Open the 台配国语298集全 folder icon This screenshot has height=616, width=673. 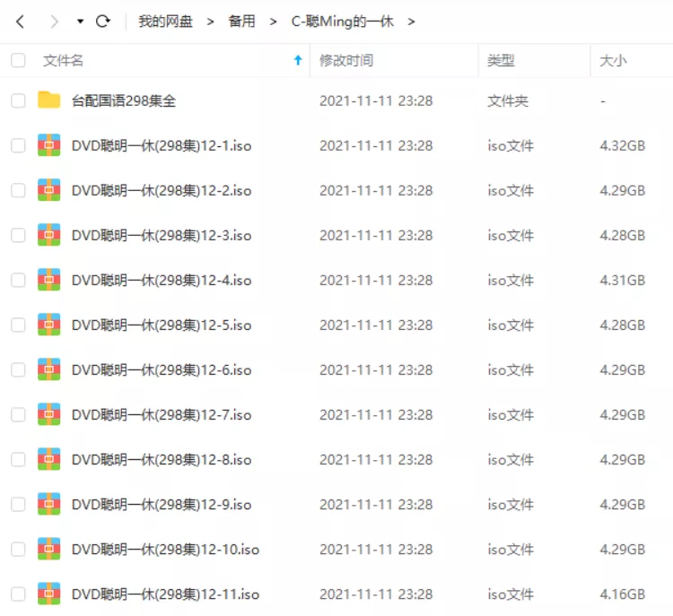(49, 100)
